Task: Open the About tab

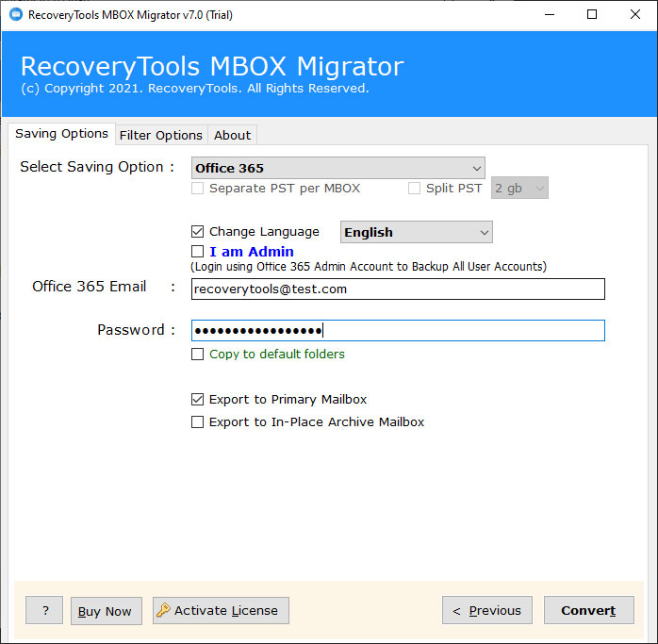Action: point(233,135)
